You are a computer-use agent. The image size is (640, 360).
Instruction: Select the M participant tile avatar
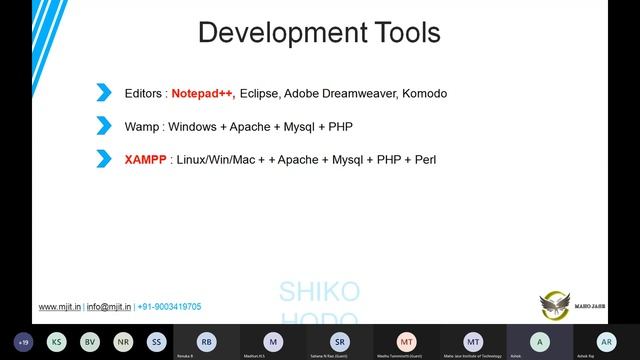click(x=273, y=342)
